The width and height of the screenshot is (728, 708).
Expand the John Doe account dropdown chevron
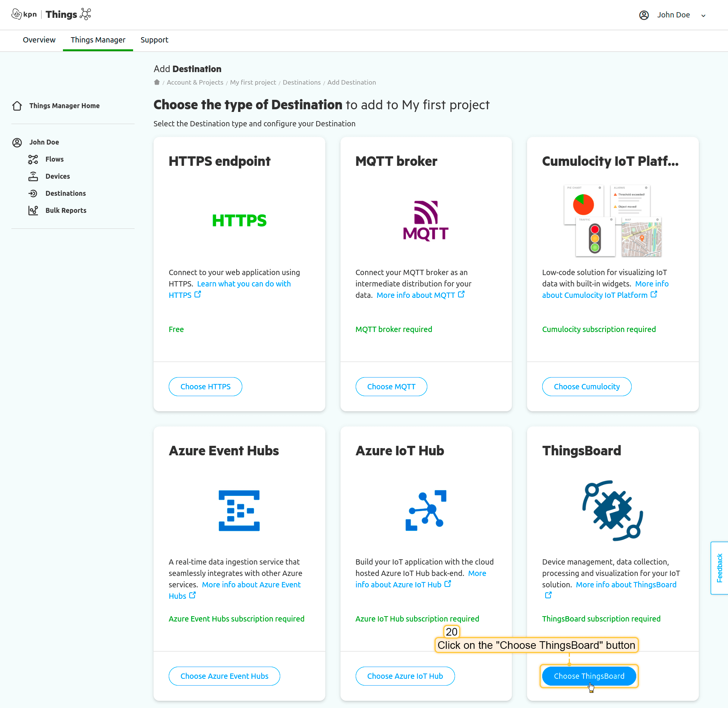click(x=703, y=16)
